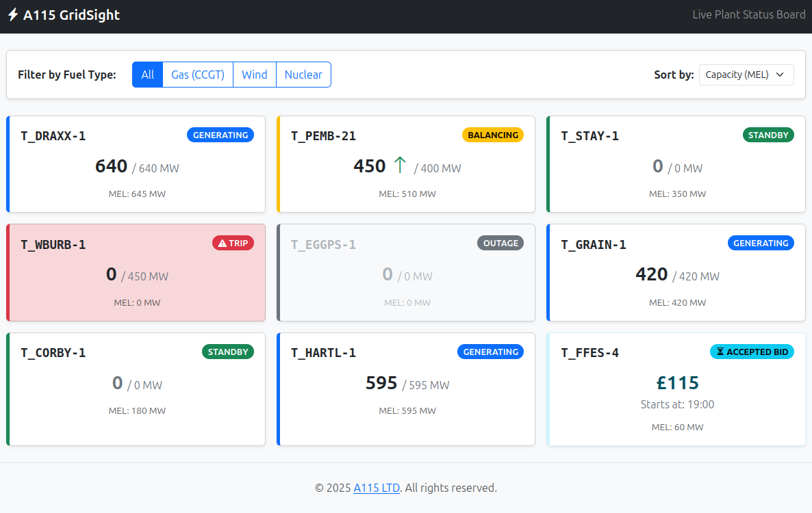Click the T_CORBY-1 plant name
Screen dimensions: 812x513
coord(53,353)
